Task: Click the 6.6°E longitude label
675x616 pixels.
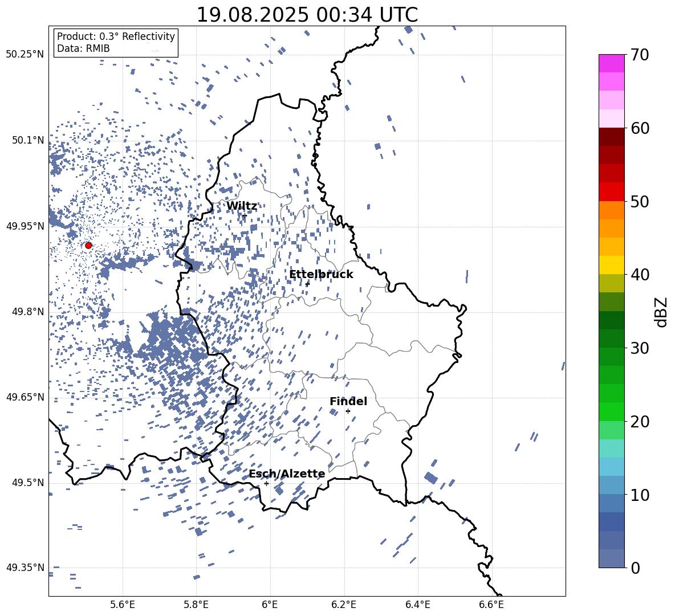Action: (x=491, y=605)
